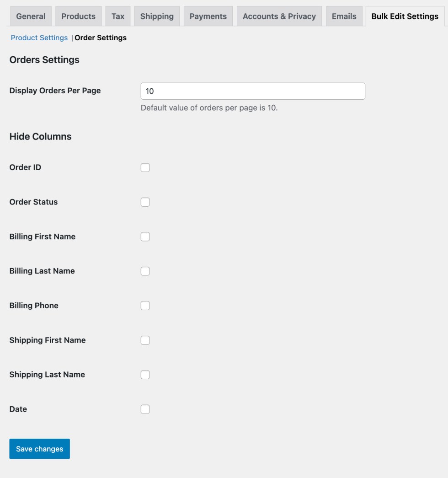Go to the Shipping tab
Screen dimensions: 448x478
pos(157,16)
